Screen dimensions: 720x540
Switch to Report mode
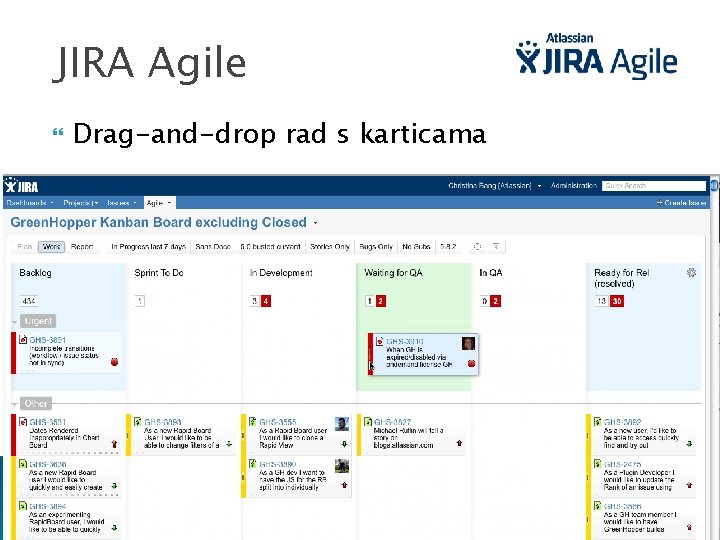82,247
